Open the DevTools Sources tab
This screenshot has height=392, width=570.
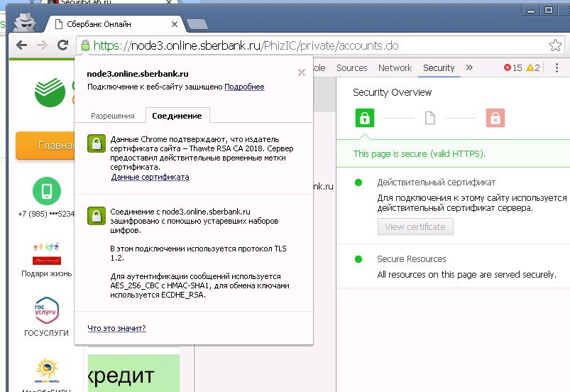click(352, 68)
